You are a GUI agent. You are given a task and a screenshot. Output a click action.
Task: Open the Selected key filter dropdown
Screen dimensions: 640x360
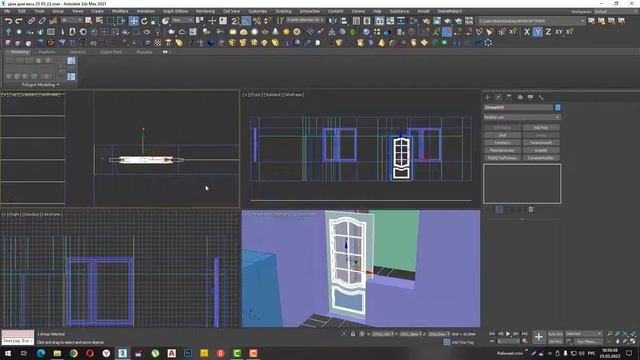pyautogui.click(x=584, y=334)
